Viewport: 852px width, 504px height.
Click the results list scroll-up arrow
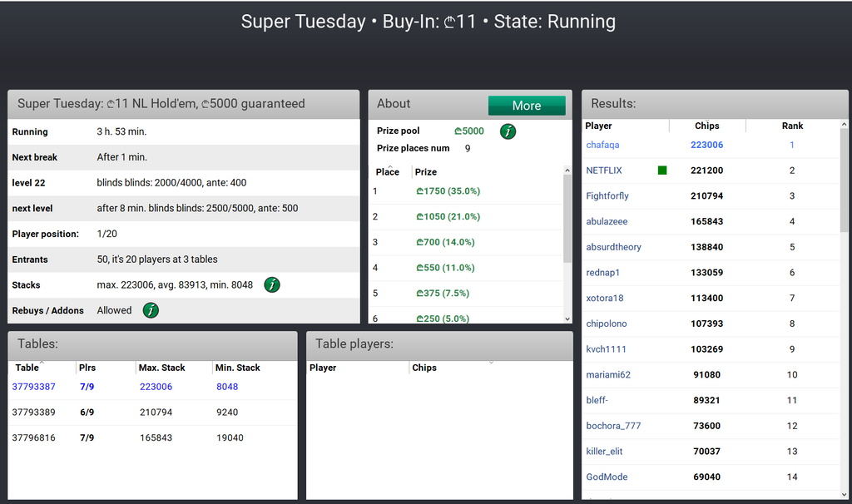coord(844,125)
